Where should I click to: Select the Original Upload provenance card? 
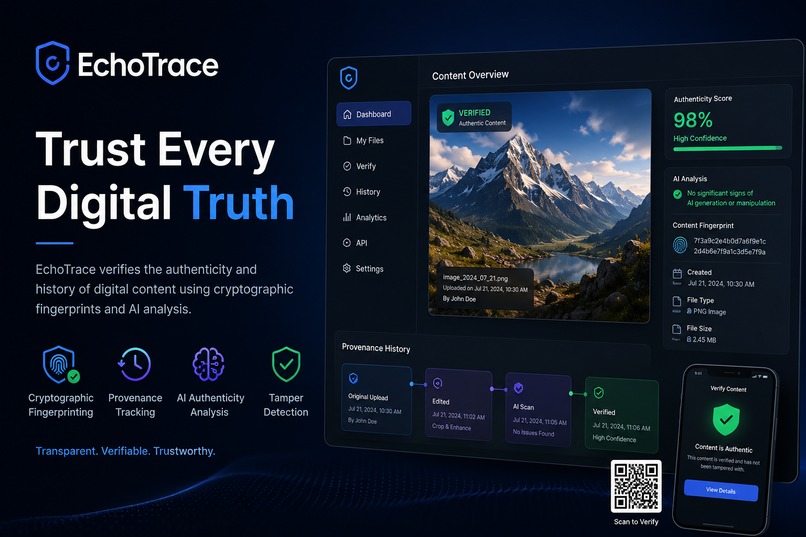click(x=377, y=400)
